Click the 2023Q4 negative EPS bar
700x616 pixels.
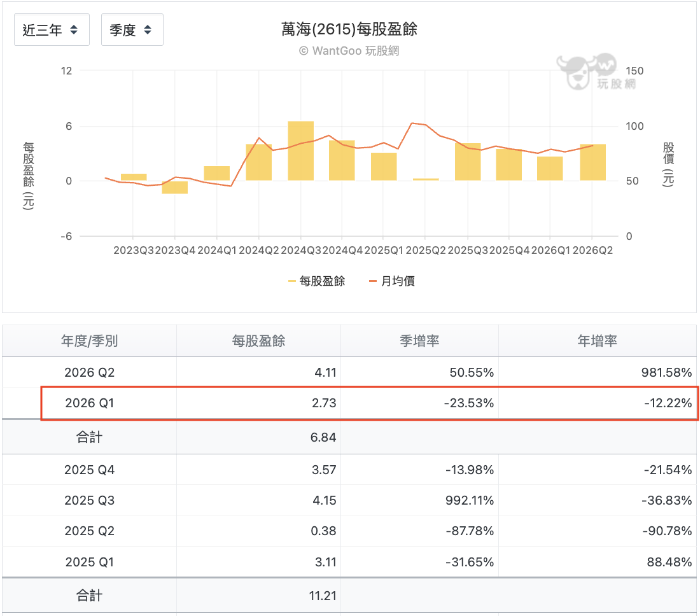pyautogui.click(x=174, y=187)
